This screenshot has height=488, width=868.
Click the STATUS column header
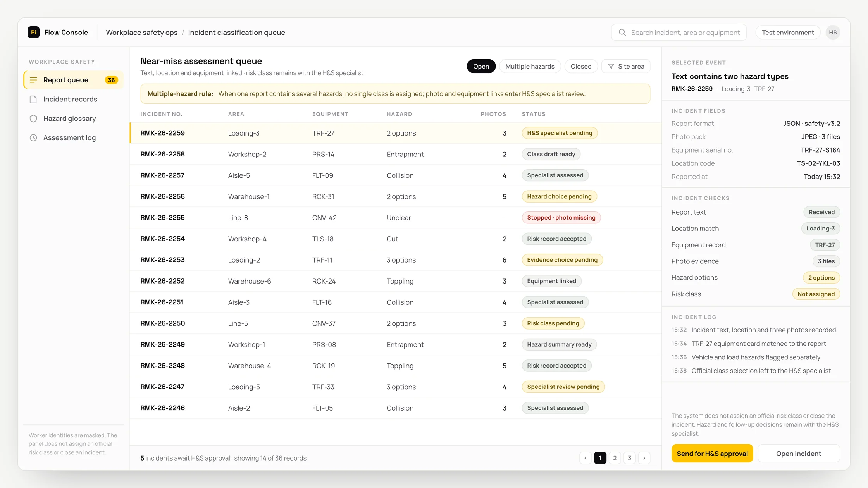pos(534,114)
